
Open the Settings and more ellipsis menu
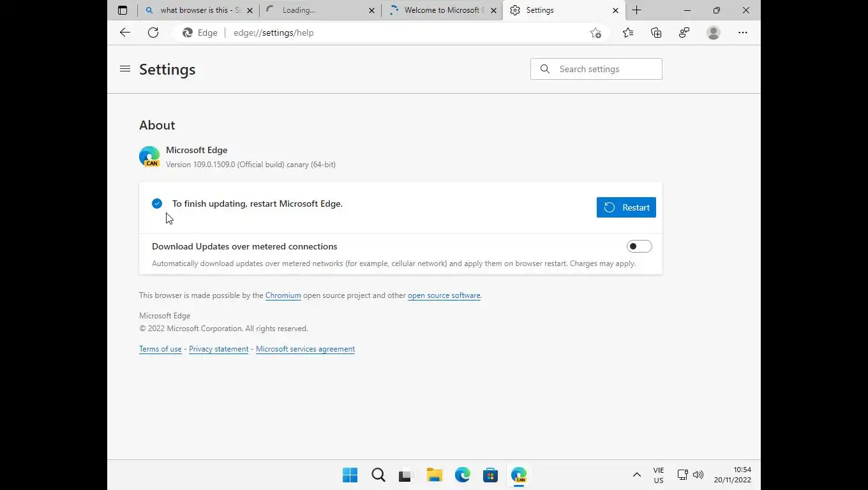[743, 33]
